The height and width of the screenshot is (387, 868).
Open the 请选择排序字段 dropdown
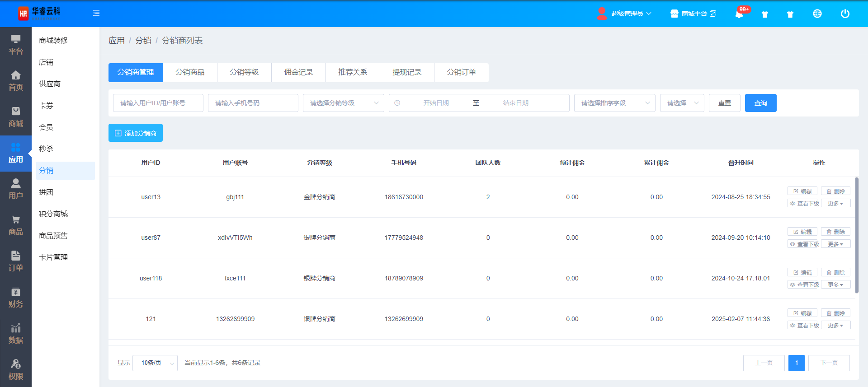click(x=614, y=103)
